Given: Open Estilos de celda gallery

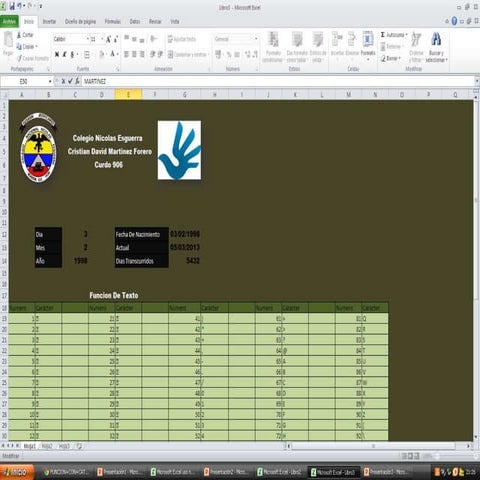Looking at the screenshot, I should coord(318,47).
